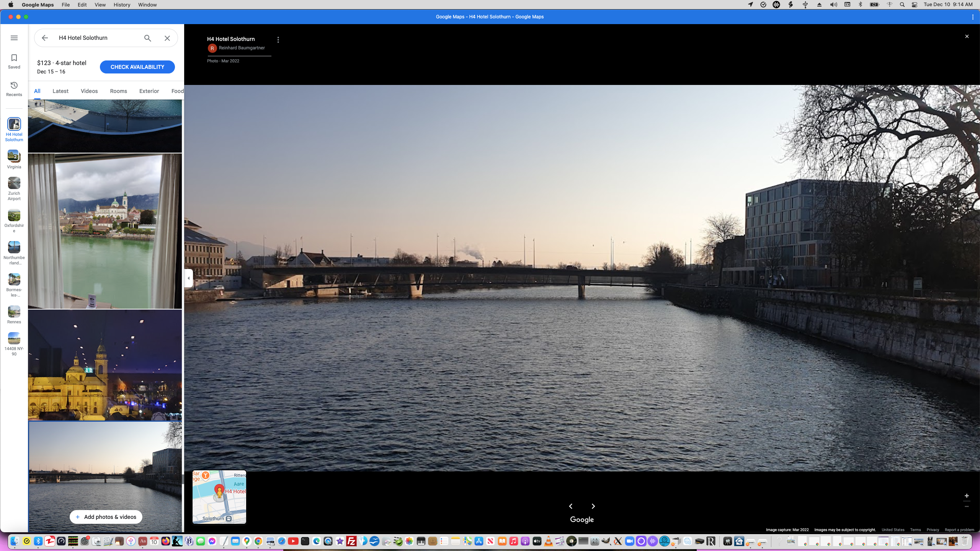
Task: Show the previous photo
Action: point(571,506)
